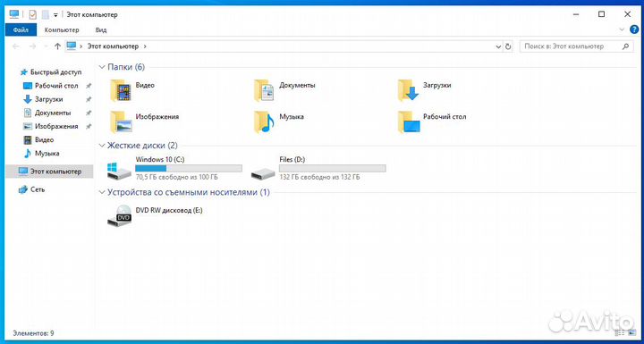This screenshot has height=344, width=644.
Task: Open the Загрузки folder icon in Папки
Action: [408, 90]
